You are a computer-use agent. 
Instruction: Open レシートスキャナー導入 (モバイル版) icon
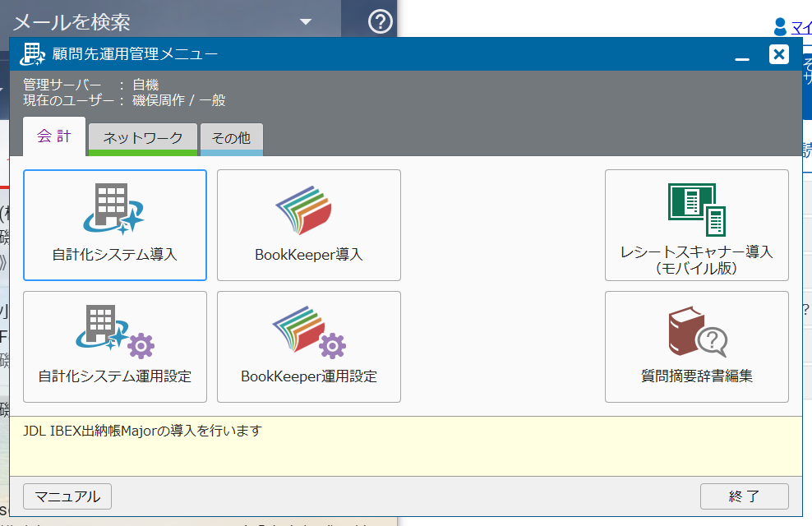696,209
